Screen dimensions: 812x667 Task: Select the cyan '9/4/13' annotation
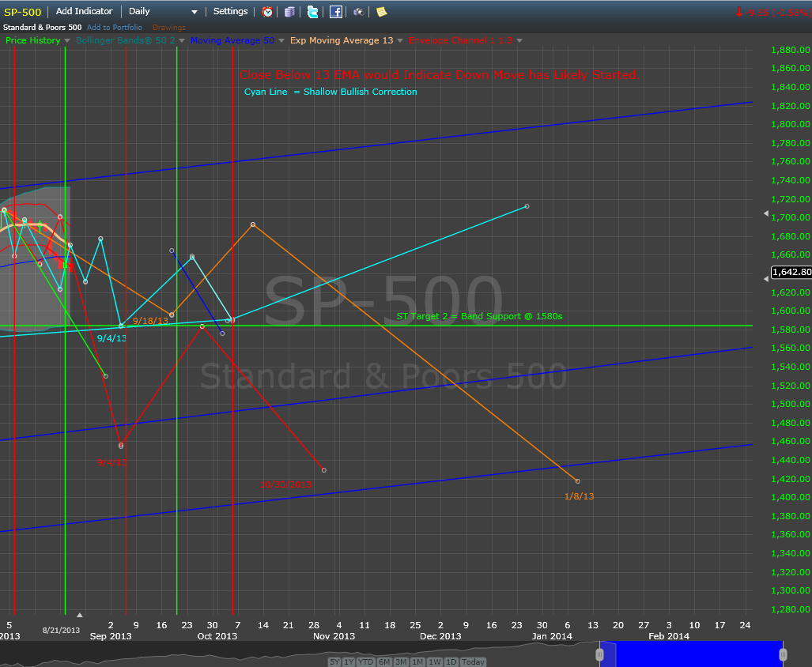pos(111,338)
